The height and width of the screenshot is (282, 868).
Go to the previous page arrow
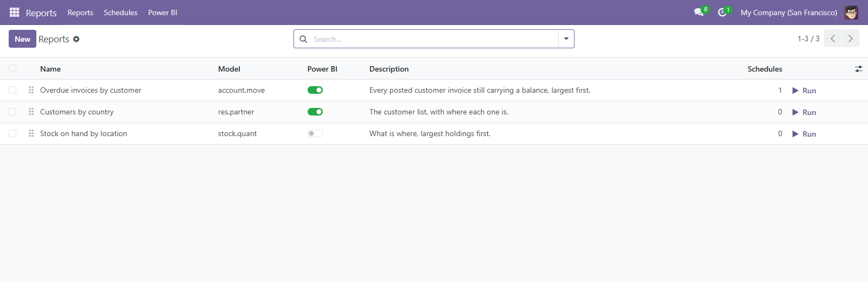pyautogui.click(x=833, y=39)
